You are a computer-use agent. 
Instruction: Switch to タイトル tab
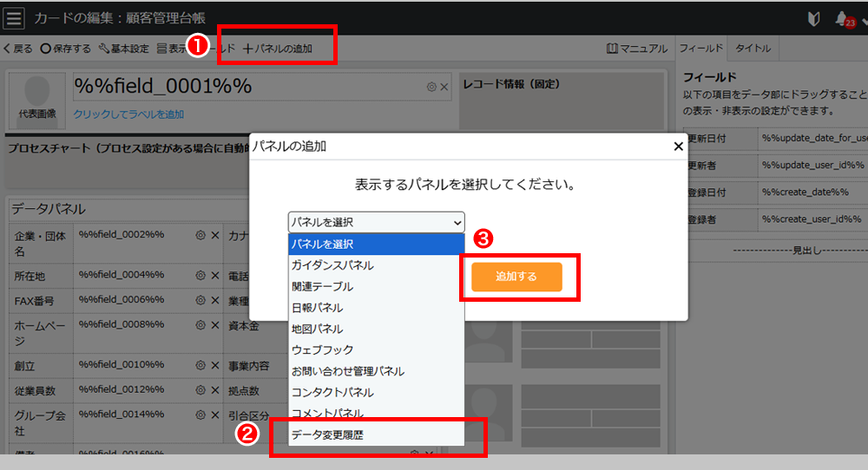(x=753, y=48)
